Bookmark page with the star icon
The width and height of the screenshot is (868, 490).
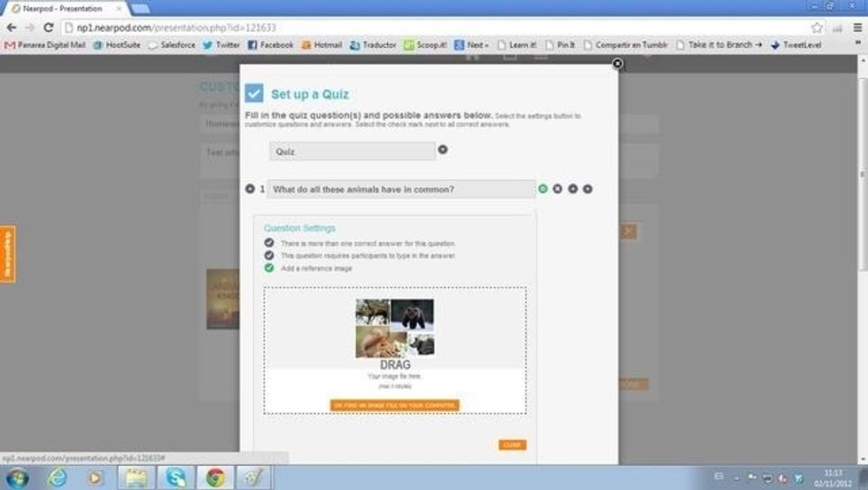(817, 27)
